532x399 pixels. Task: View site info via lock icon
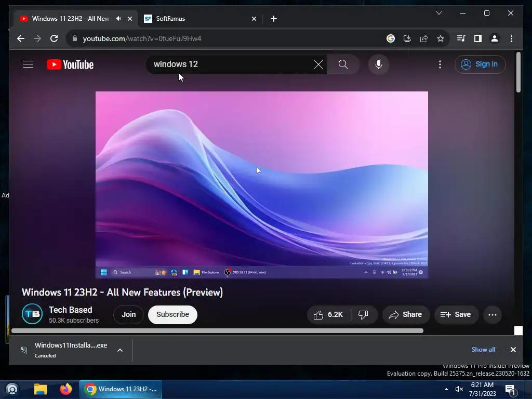[75, 38]
